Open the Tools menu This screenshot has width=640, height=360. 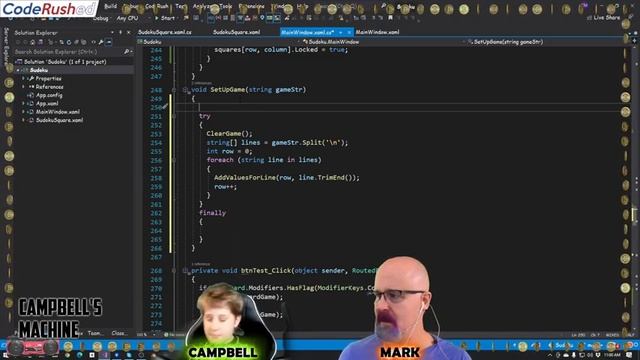pos(225,7)
